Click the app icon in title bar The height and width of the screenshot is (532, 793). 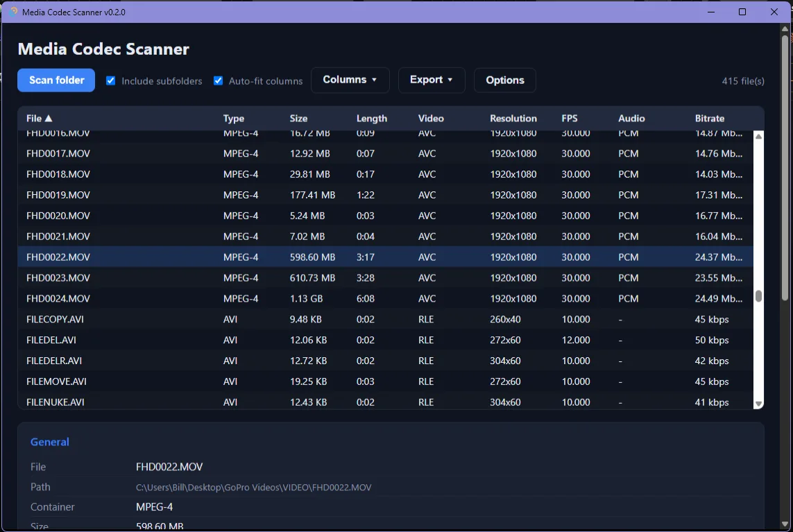13,12
